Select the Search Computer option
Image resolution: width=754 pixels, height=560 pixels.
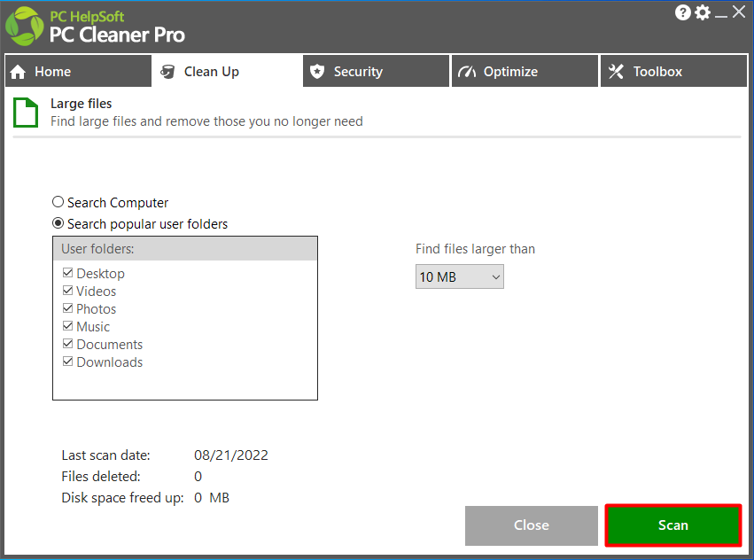point(58,202)
